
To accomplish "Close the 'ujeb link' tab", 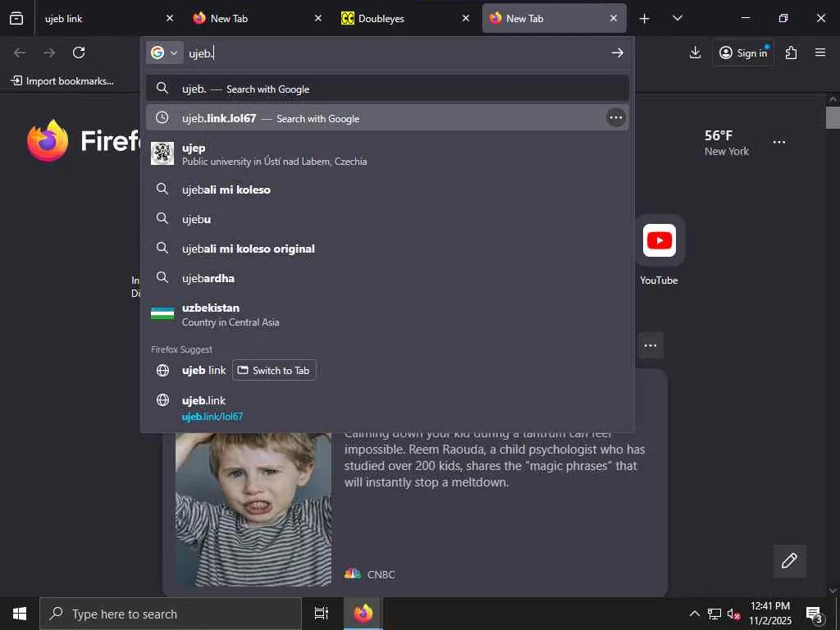I will pos(170,18).
